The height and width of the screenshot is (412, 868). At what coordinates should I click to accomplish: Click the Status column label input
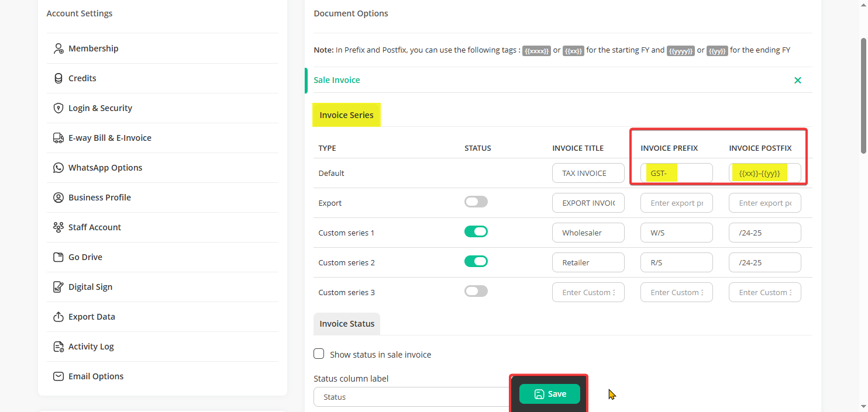[412, 397]
